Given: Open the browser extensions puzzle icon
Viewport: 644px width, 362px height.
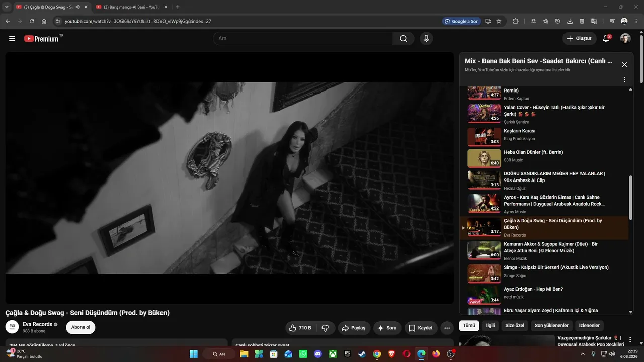Looking at the screenshot, I should [516, 21].
